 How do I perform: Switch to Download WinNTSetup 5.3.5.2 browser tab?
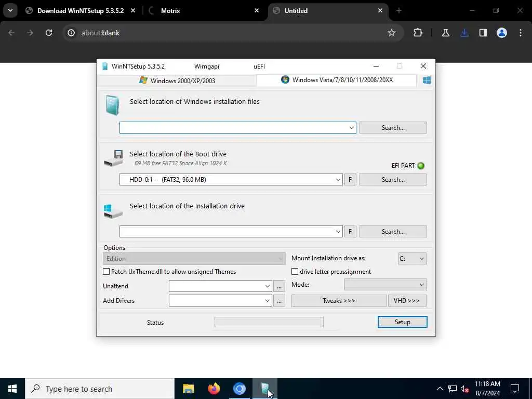pyautogui.click(x=81, y=11)
